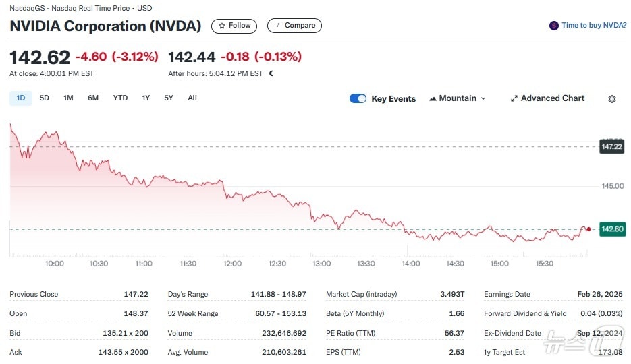Screen dimensions: 631x364
Task: Select the All time range
Action: click(x=192, y=98)
